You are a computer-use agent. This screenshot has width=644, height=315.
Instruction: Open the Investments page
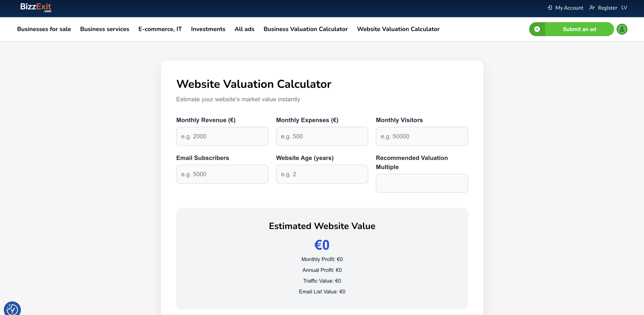click(x=208, y=29)
